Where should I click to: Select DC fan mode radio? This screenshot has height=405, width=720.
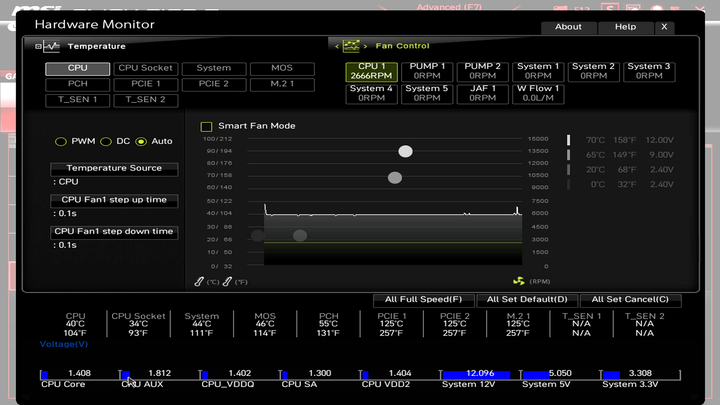(x=106, y=141)
